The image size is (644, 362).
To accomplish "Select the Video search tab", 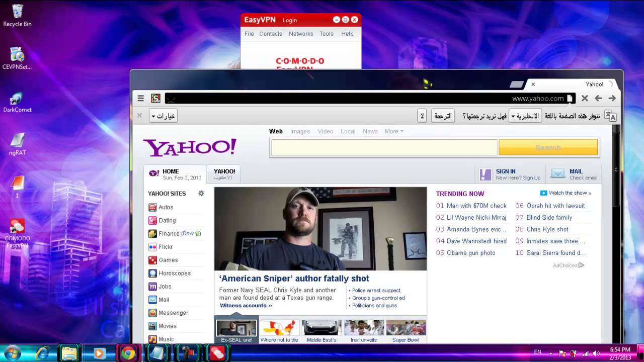I will (x=326, y=131).
